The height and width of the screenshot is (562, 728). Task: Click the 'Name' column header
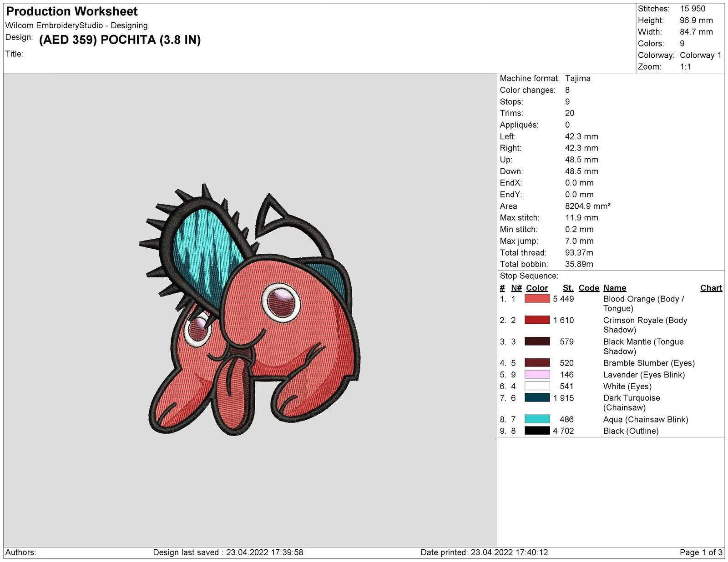pos(615,288)
